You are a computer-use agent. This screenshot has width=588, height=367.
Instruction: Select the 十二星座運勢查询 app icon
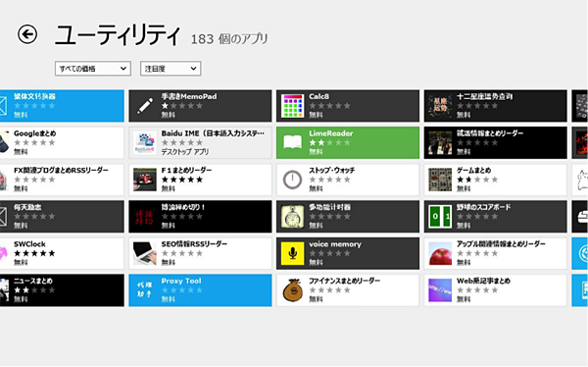coord(440,106)
